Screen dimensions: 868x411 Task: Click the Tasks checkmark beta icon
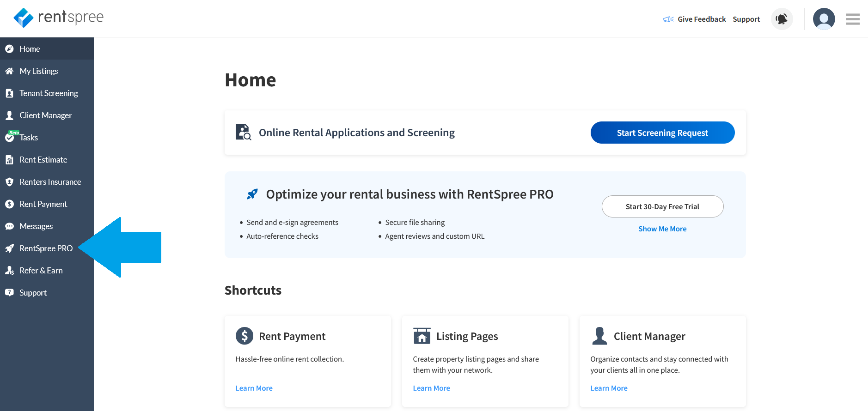tap(11, 136)
